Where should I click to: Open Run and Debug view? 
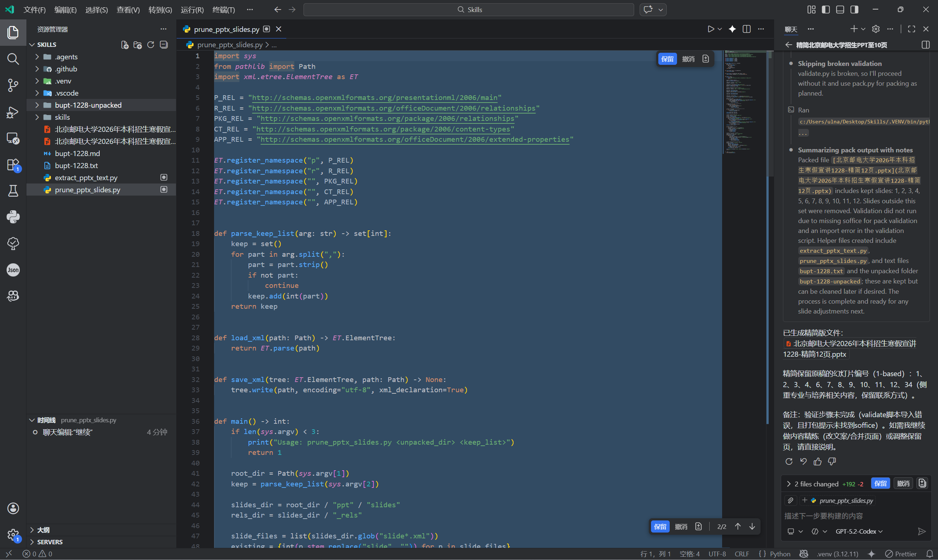pos(13,112)
